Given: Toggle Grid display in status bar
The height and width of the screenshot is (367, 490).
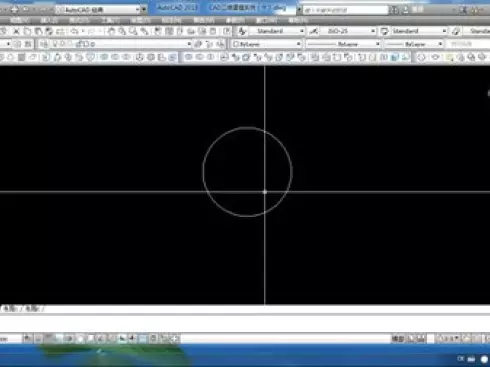Looking at the screenshot, I should click(48, 339).
